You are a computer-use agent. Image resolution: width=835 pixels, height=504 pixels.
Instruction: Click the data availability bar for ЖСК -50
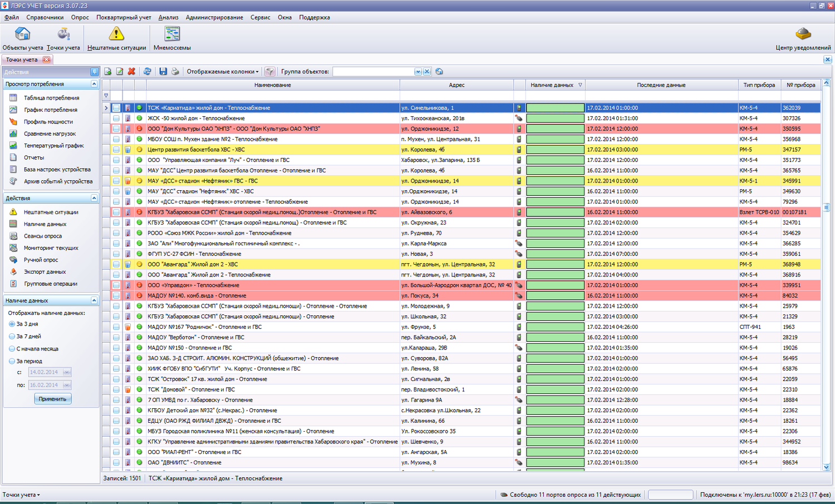coord(555,118)
